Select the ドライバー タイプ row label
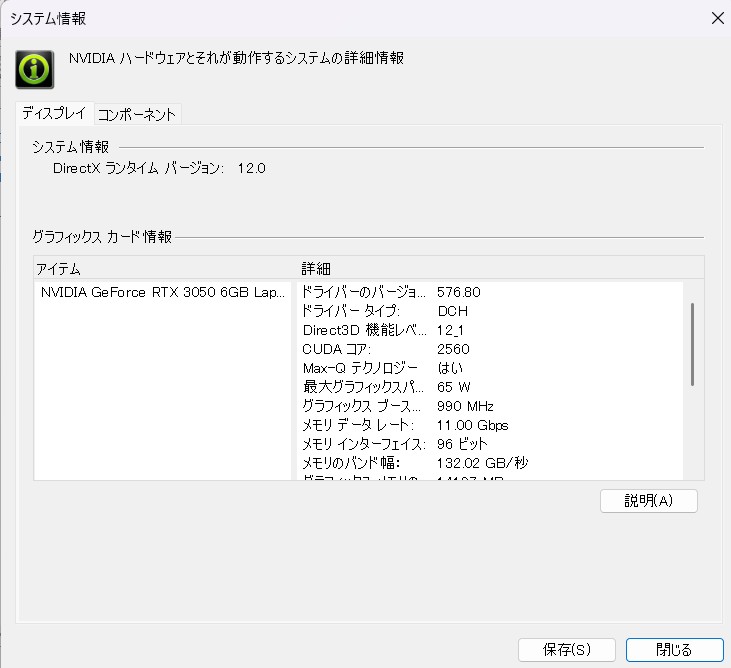Screen dimensions: 731x668 coord(351,311)
